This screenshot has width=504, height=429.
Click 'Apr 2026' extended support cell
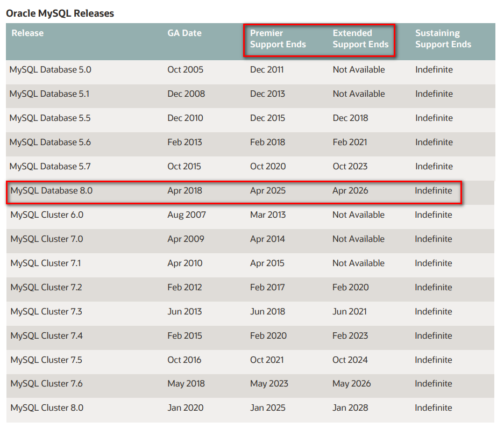coord(350,190)
